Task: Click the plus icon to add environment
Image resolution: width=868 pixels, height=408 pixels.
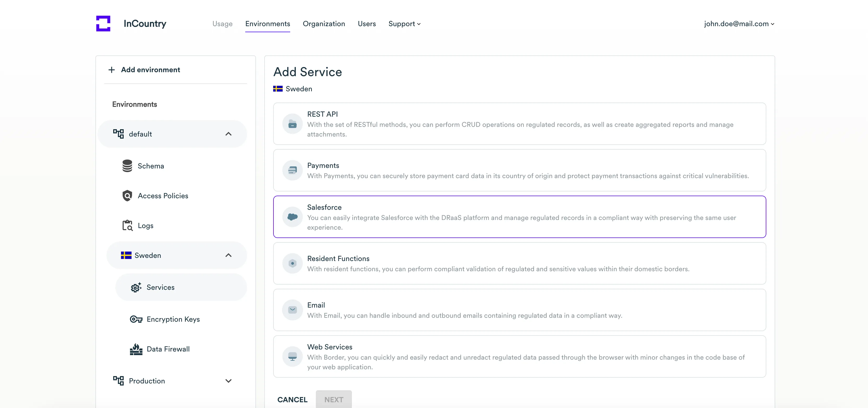Action: point(112,70)
